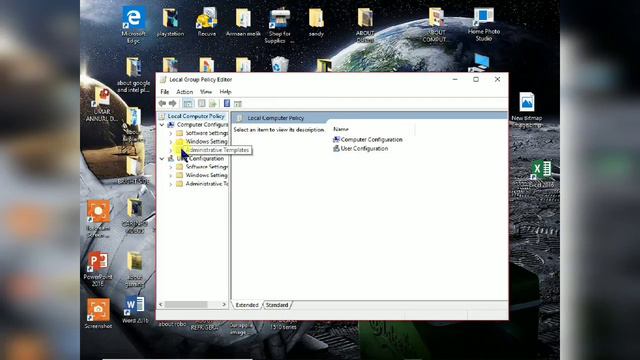
Task: Expand Software Settings under Computer Configuration
Action: (171, 133)
